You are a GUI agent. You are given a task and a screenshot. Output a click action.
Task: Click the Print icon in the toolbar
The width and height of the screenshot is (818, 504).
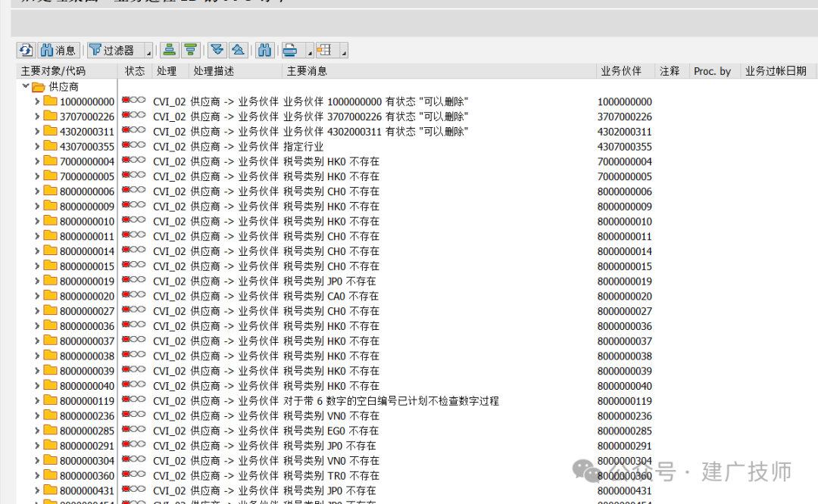291,50
